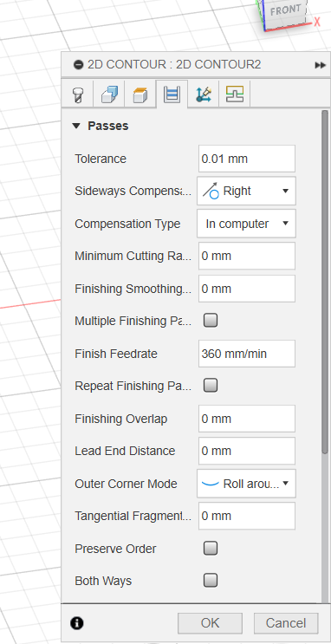Open the last tab with the green profile icon
This screenshot has height=644, width=331.
(235, 94)
